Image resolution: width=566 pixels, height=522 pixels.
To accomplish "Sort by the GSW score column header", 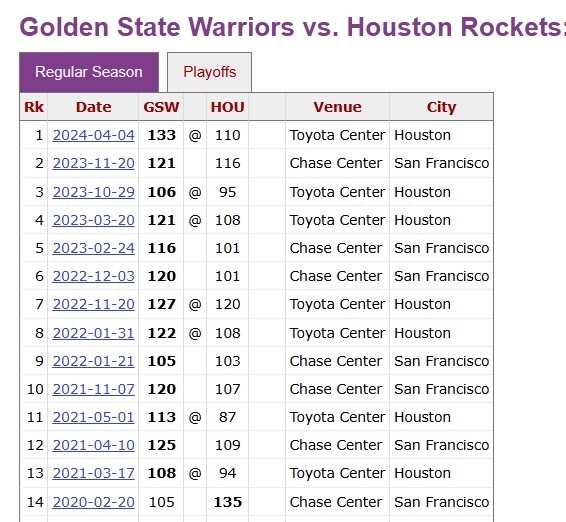I will coord(161,107).
